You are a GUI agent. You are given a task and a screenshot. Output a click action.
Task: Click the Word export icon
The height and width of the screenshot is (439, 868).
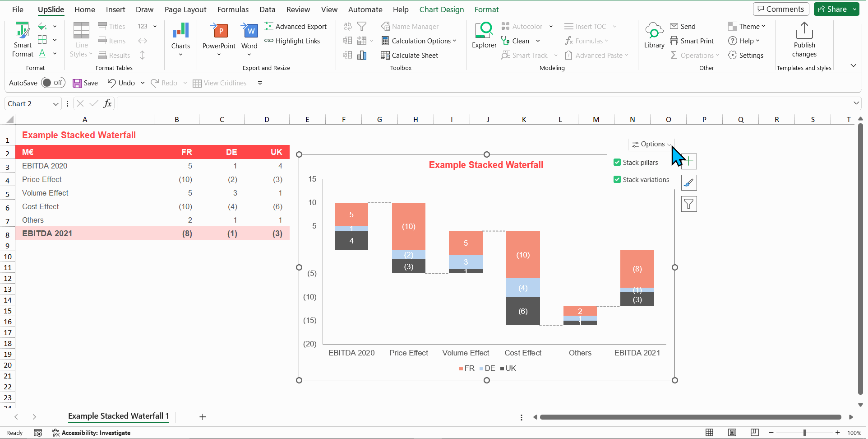coord(249,32)
